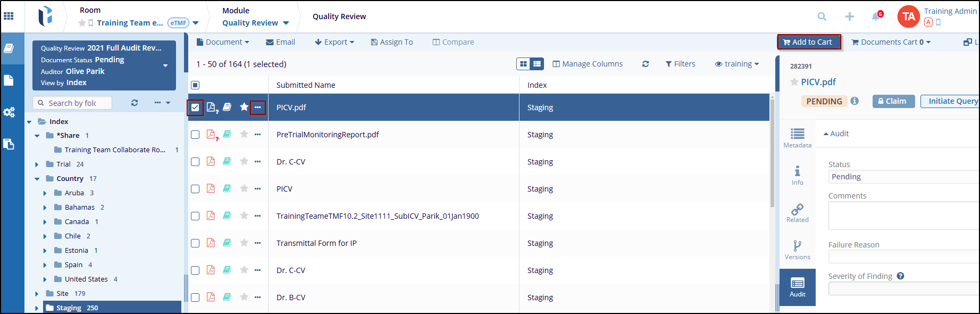
Task: Click the notifications bell icon
Action: (876, 16)
